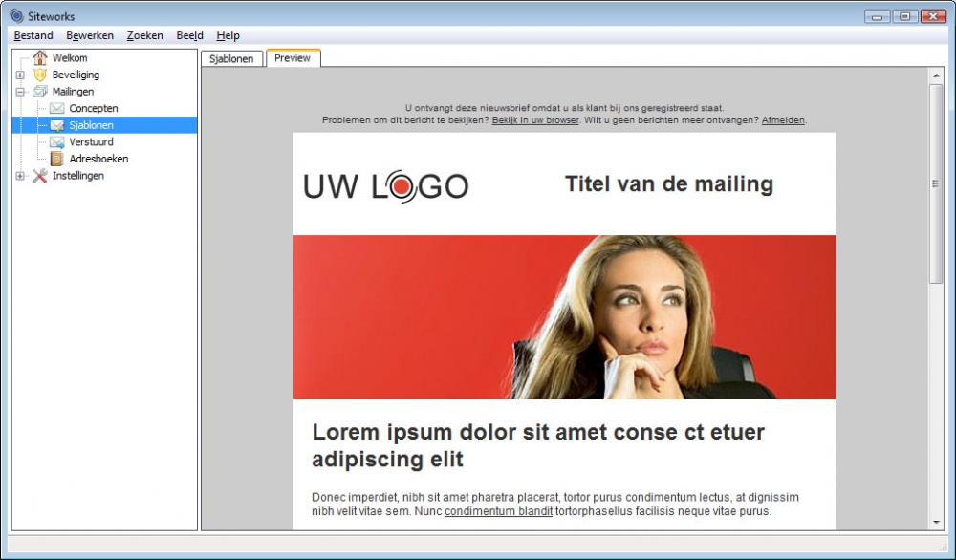Screen dimensions: 956x560
Task: Expand the Beveiliging tree node
Action: [x=20, y=75]
